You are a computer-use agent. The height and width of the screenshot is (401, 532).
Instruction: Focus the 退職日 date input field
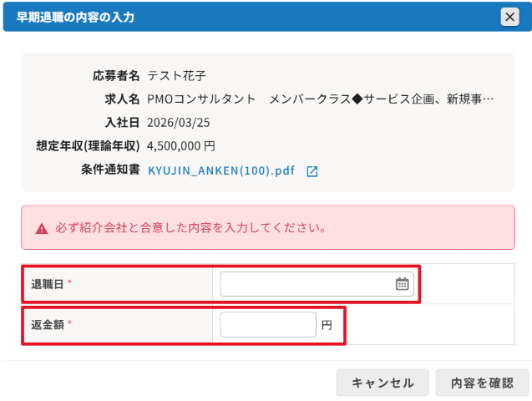click(x=317, y=284)
